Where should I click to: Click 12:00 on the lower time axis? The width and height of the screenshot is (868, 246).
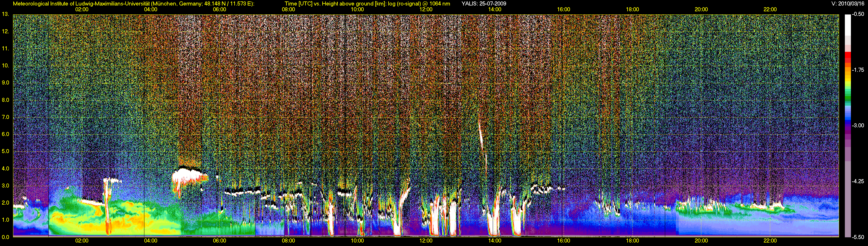(x=426, y=241)
